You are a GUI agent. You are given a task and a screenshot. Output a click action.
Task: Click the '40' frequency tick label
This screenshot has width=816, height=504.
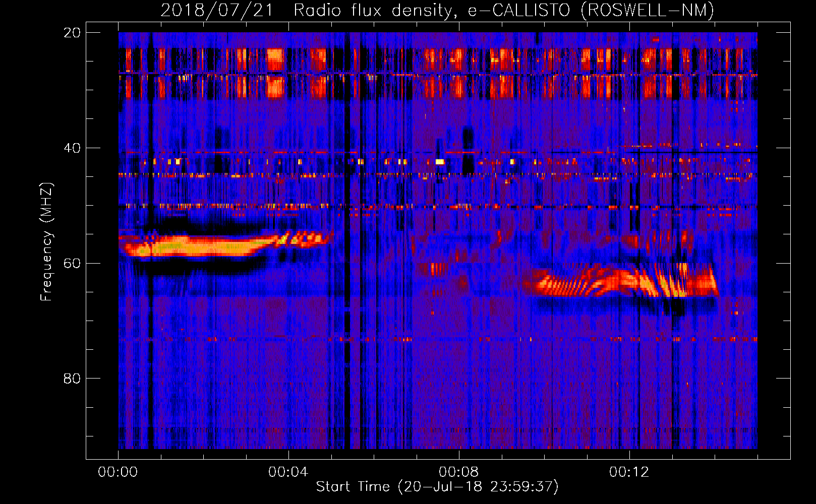(72, 148)
